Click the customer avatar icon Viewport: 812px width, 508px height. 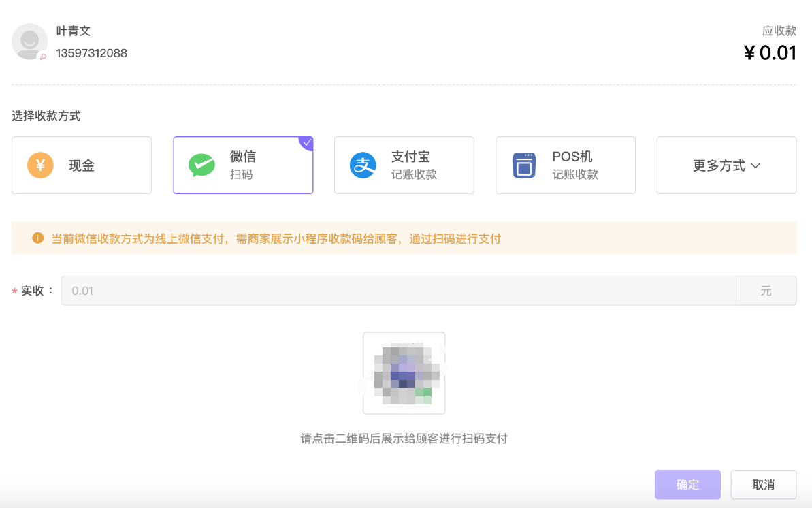pos(29,41)
